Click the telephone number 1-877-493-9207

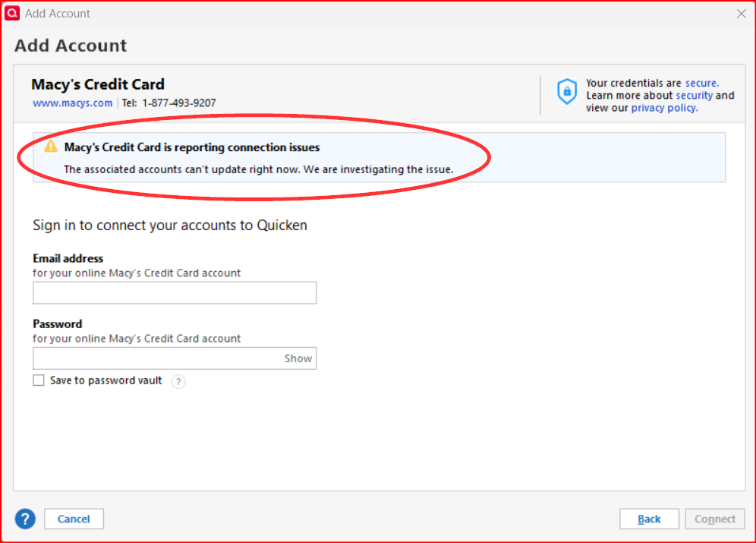[x=179, y=103]
